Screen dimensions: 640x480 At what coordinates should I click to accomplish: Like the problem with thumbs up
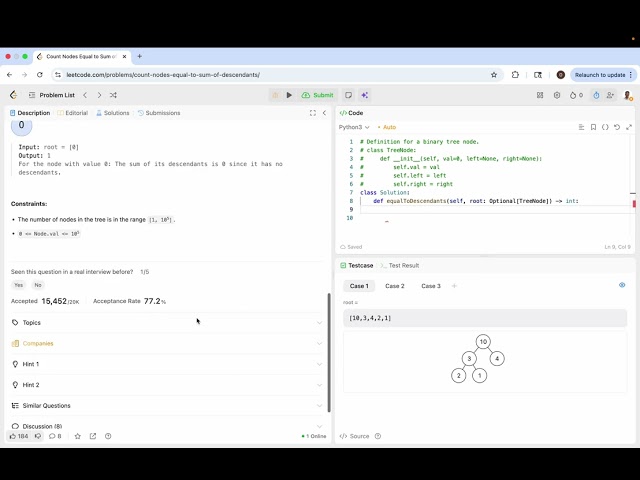click(19, 436)
